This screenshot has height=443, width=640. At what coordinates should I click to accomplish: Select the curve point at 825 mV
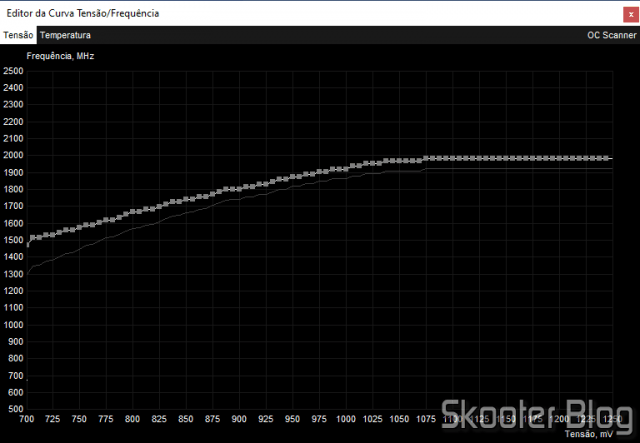coord(159,206)
